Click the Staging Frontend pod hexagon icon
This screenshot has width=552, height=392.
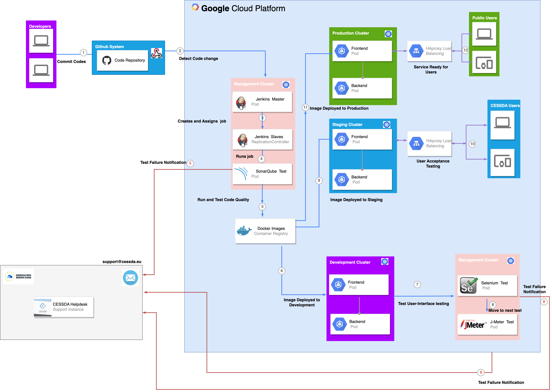click(x=342, y=139)
